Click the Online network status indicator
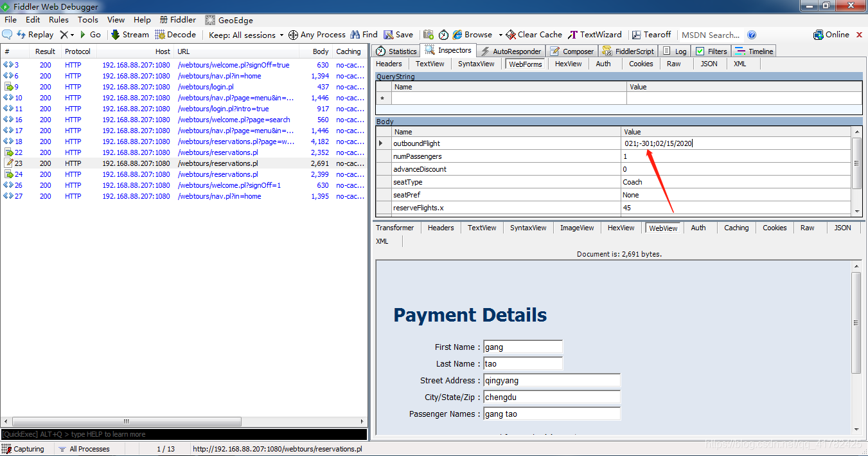Screen dimensions: 868x456 click(831, 35)
